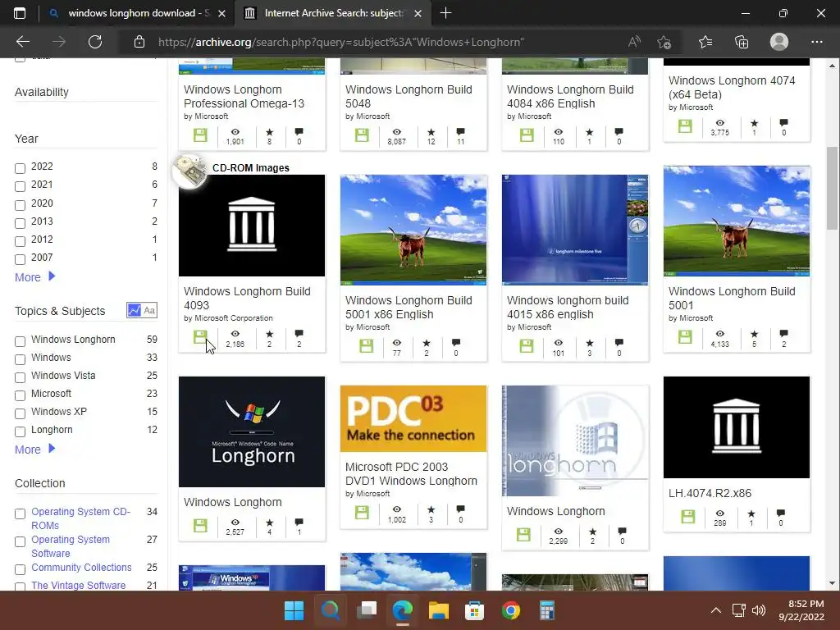The image size is (840, 630).
Task: Check the Operating System CD-ROMs collection filter
Action: [x=20, y=514]
